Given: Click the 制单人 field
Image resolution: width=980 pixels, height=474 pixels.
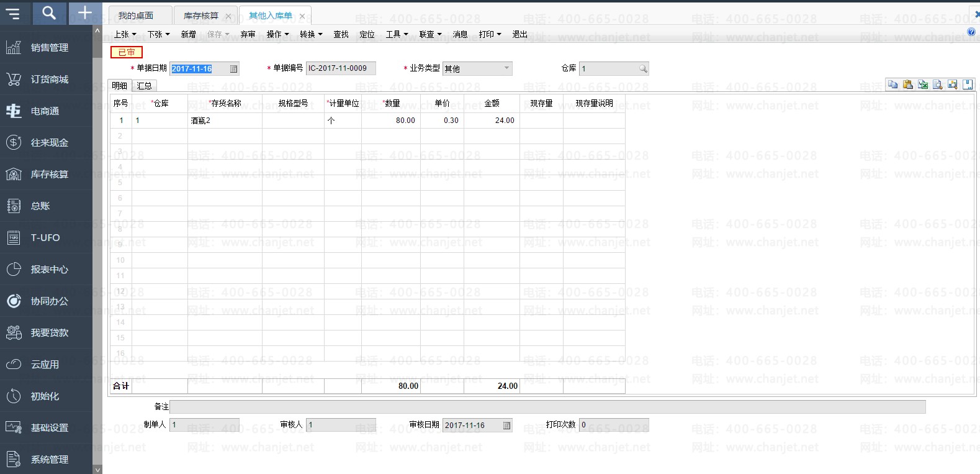Looking at the screenshot, I should point(204,426).
